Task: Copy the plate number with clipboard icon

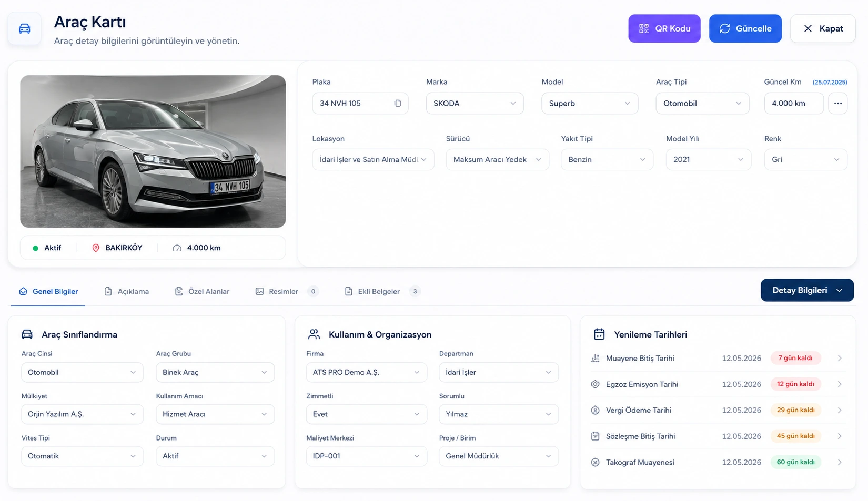Action: pyautogui.click(x=398, y=104)
